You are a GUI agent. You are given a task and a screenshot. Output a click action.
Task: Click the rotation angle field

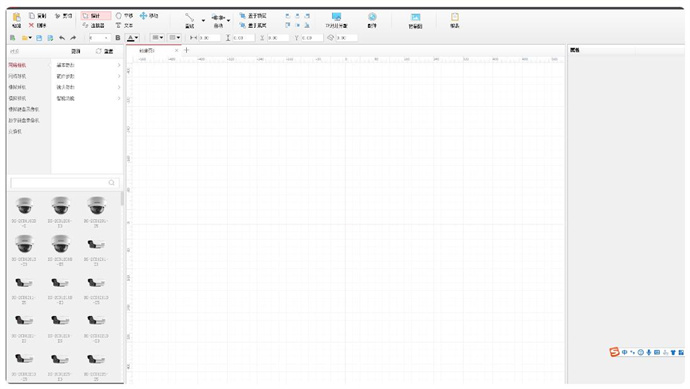pyautogui.click(x=346, y=38)
